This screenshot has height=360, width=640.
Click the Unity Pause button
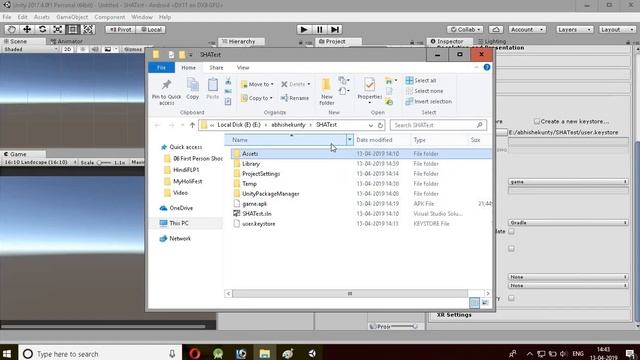(x=319, y=29)
